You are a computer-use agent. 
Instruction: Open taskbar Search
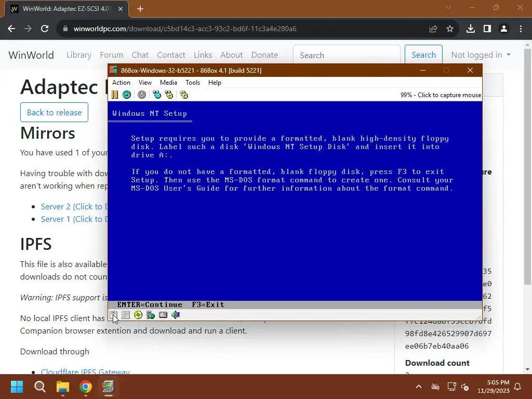click(39, 387)
